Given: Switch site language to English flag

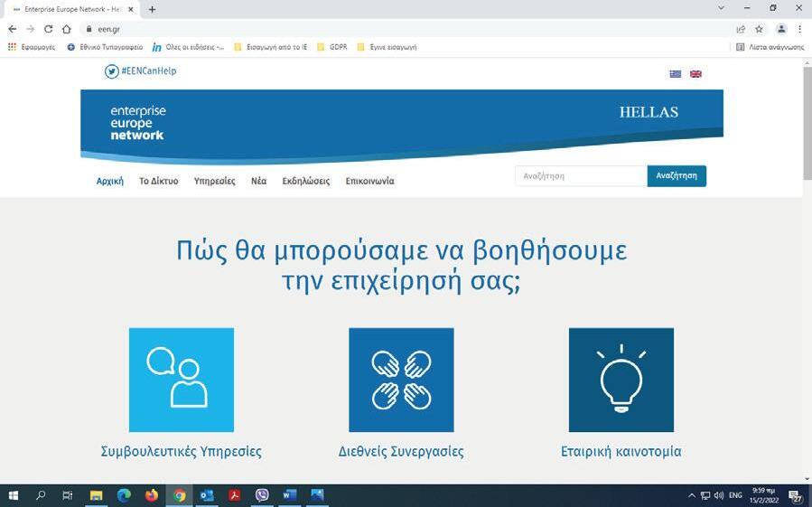Looking at the screenshot, I should (695, 73).
